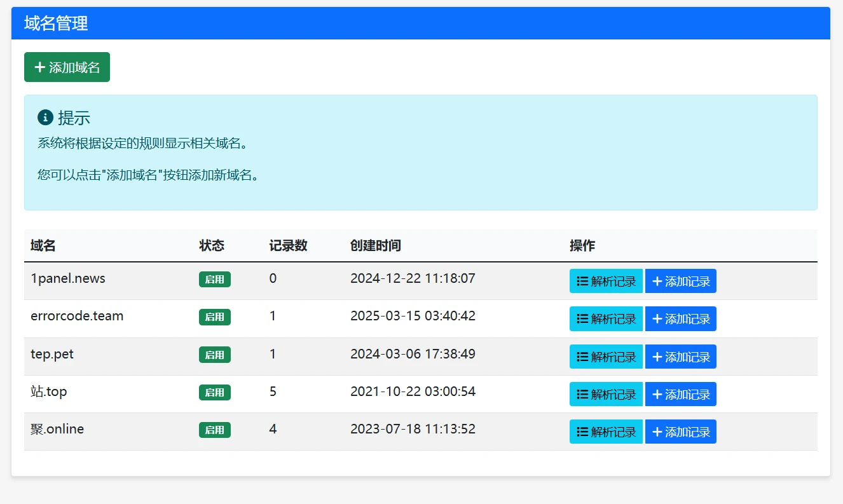Click plus icon in tep.pet 添加记录 button
843x504 pixels.
click(657, 357)
